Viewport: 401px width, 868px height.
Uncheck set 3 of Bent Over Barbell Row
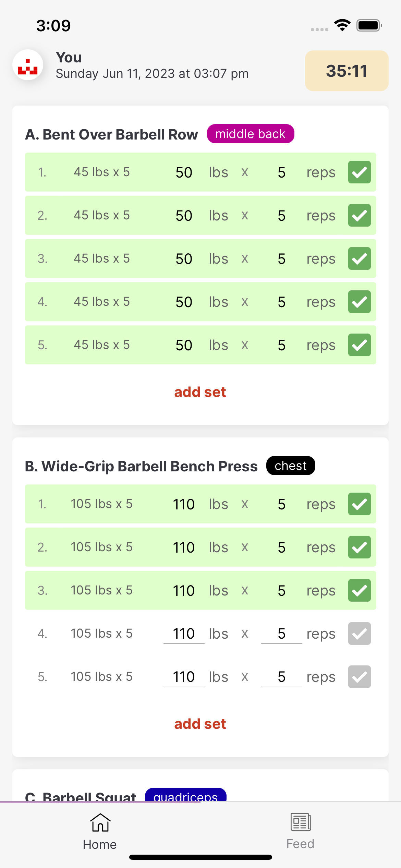pos(359,258)
